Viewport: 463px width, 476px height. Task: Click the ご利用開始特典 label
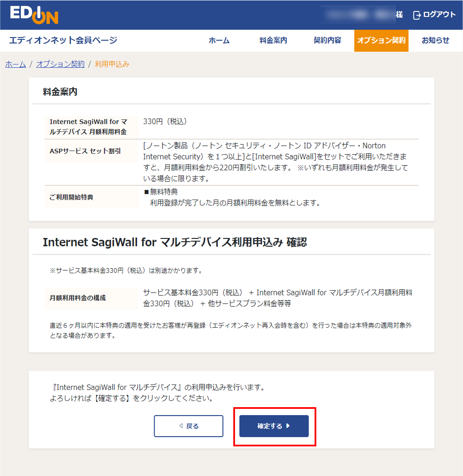[72, 197]
